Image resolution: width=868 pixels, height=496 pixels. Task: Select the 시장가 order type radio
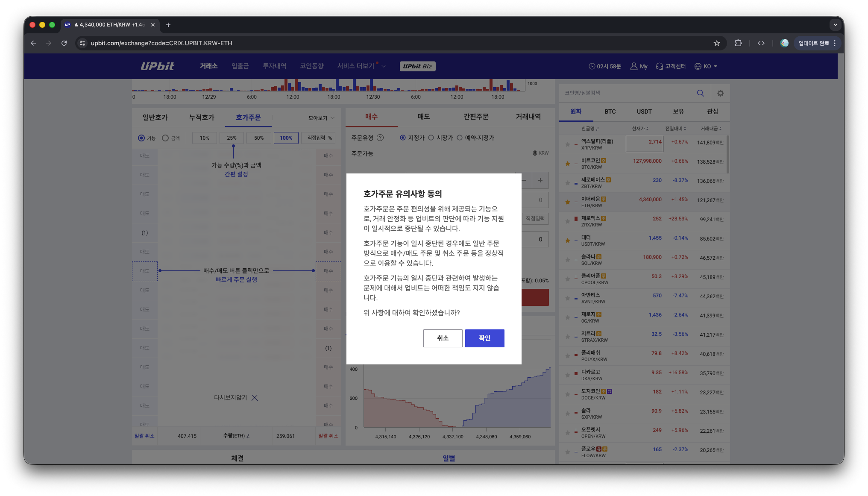tap(431, 138)
